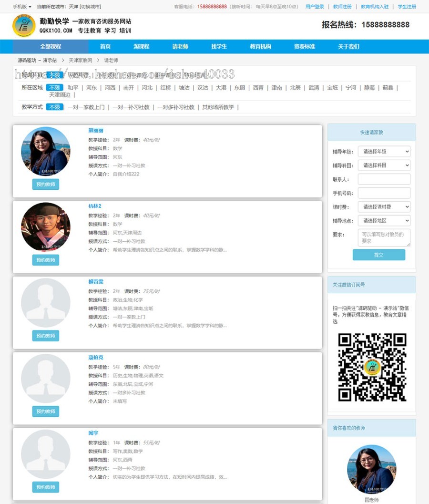This screenshot has height=504, width=429.
Task: Expand the 辅导地点 area select box
Action: [x=384, y=220]
